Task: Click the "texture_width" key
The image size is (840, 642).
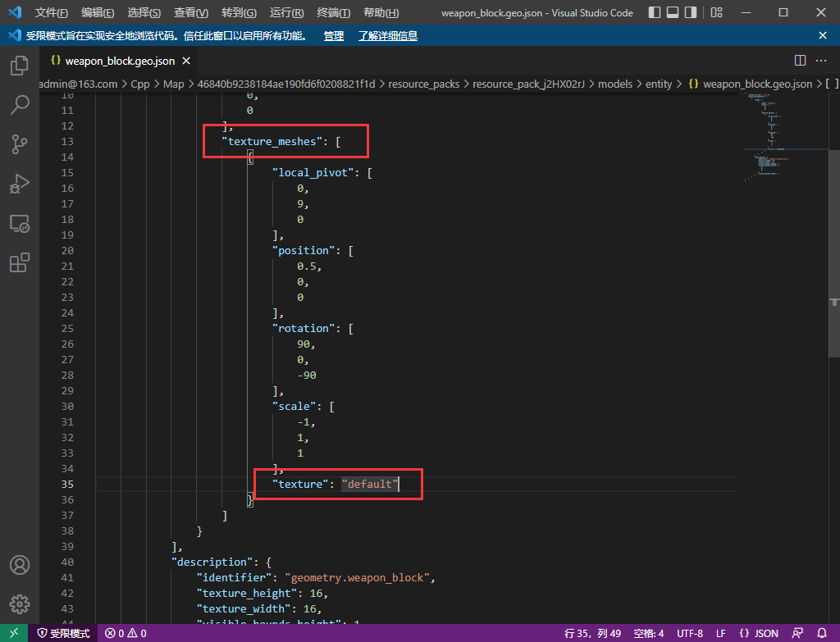Action: point(244,609)
